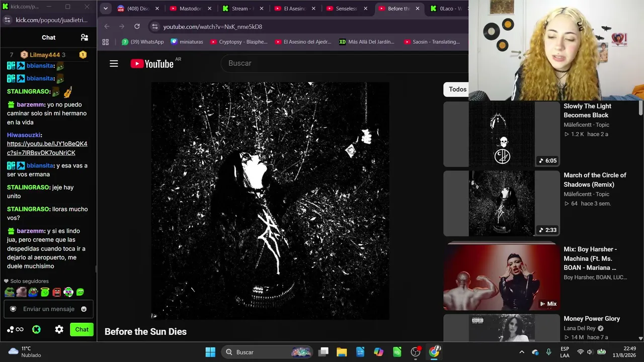Open Task View on the taskbar

coord(324,352)
